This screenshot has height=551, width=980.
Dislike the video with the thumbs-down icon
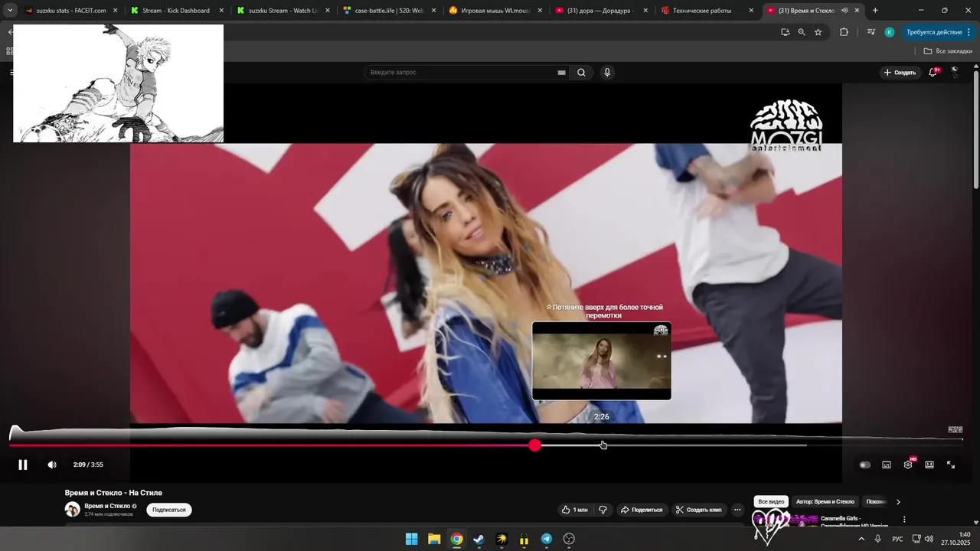[603, 510]
